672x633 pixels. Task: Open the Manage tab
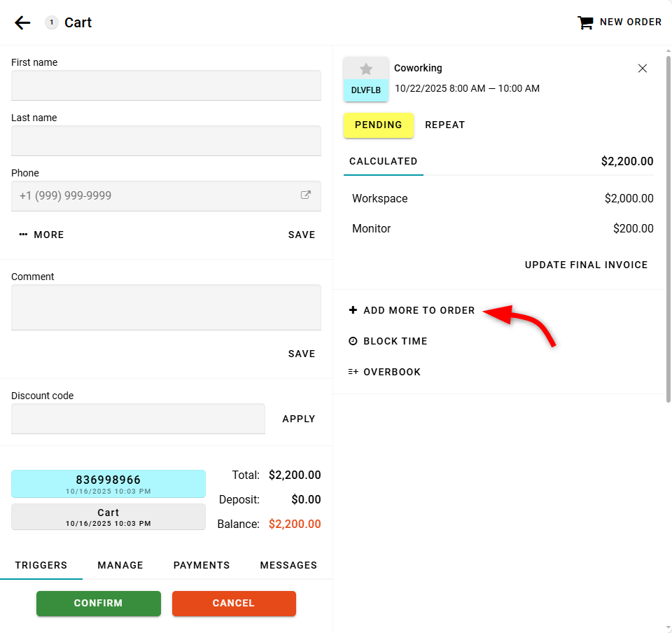120,565
